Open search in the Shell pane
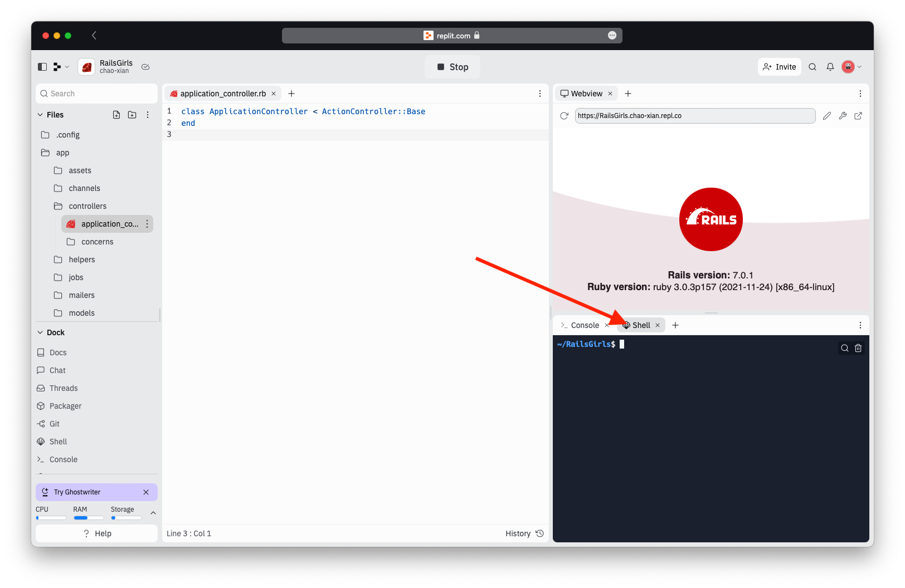The height and width of the screenshot is (588, 905). [844, 347]
